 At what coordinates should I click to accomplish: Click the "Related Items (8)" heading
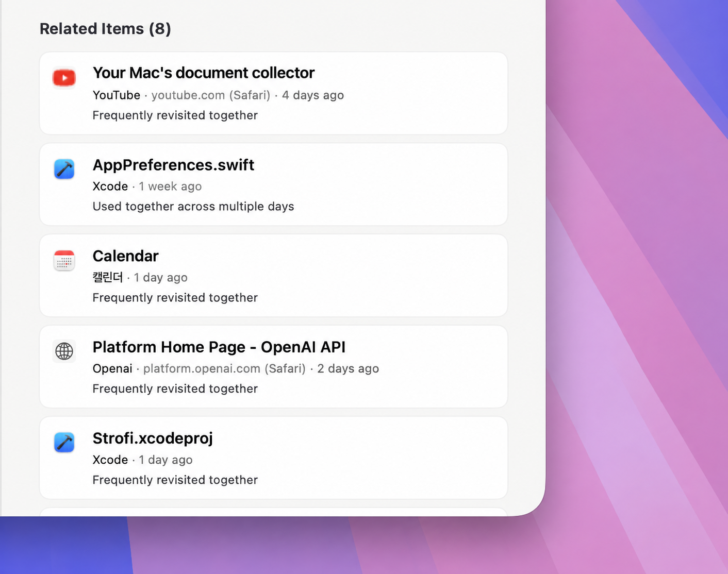coord(105,29)
